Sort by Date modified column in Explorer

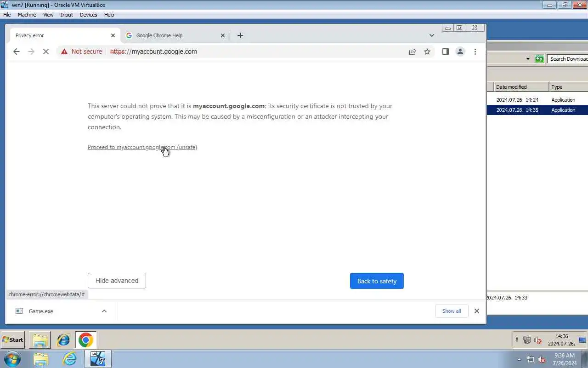tap(521, 87)
